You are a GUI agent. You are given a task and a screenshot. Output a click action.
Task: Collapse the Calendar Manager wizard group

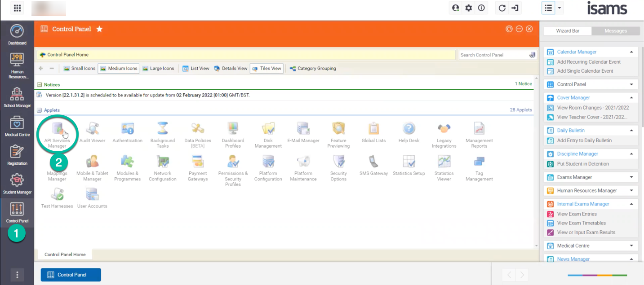click(x=631, y=52)
